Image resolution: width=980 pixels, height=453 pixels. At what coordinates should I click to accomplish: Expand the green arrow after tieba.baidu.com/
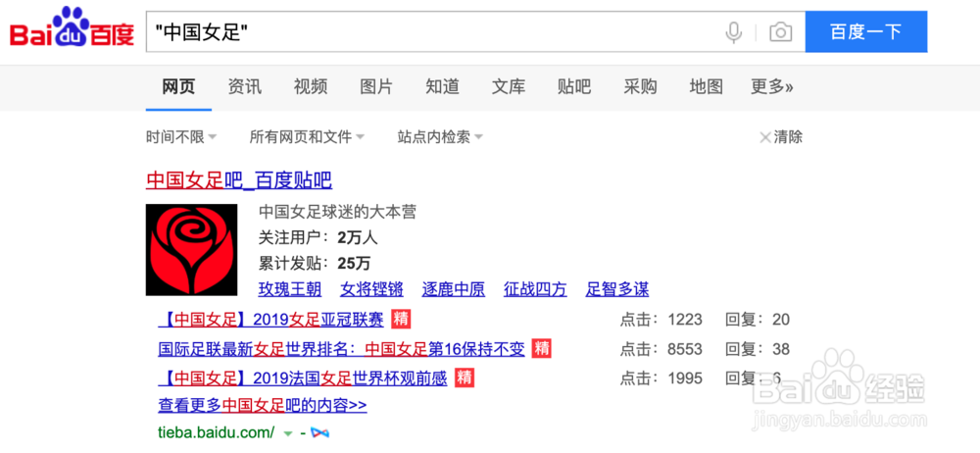288,433
